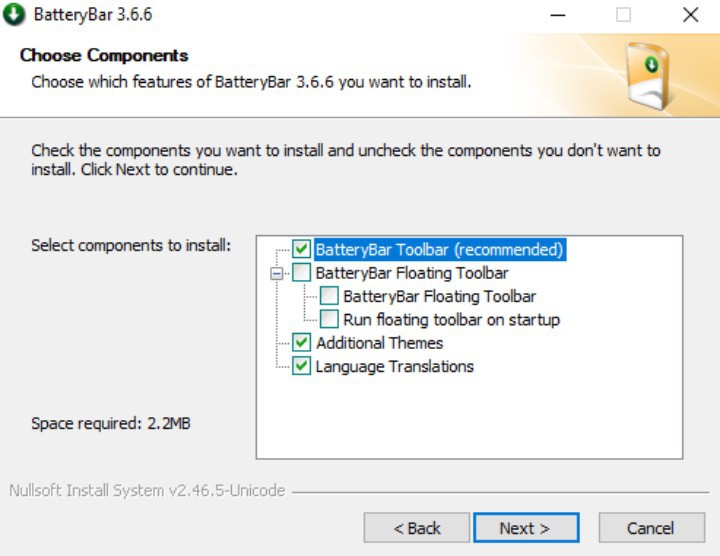This screenshot has width=720, height=556.
Task: Click the BatteryBar green download title icon
Action: (14, 14)
